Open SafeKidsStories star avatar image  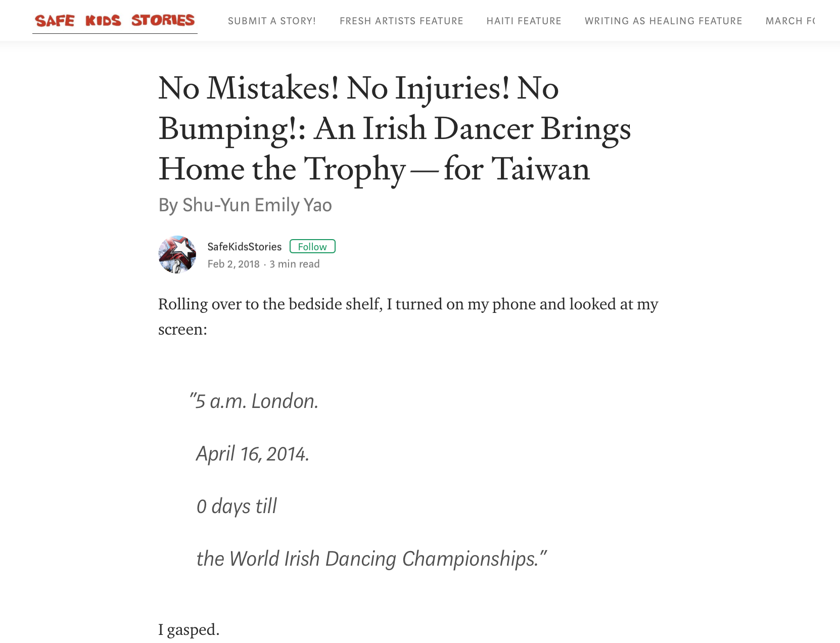[x=177, y=254]
